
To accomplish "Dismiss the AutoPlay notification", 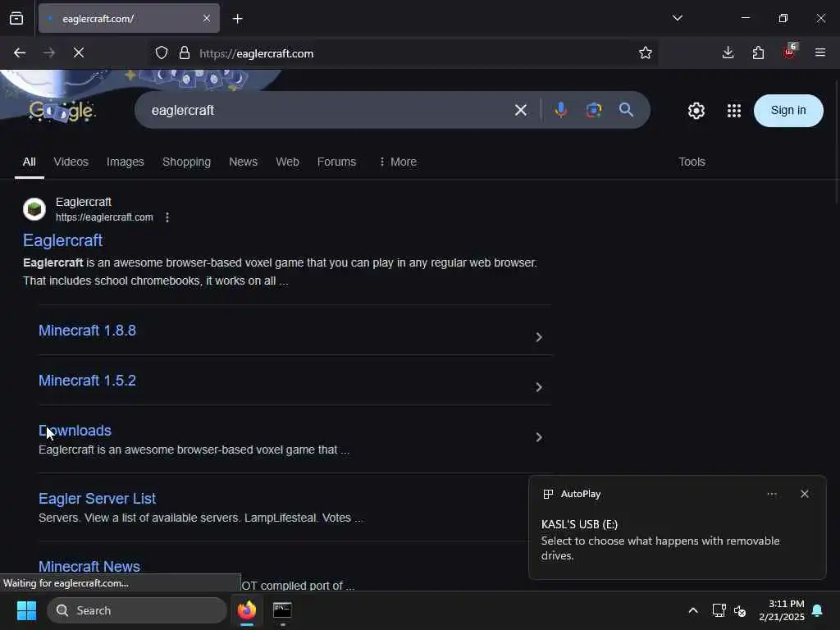I will [804, 494].
